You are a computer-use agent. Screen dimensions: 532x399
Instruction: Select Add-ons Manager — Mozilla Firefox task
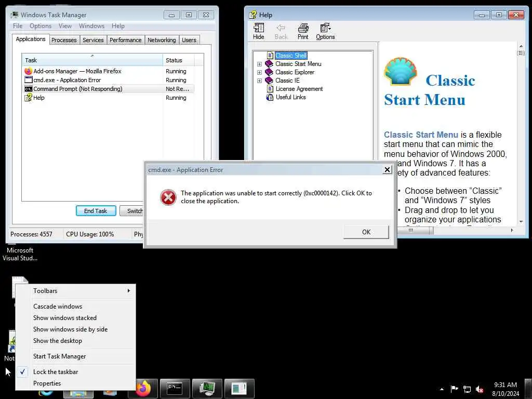click(109, 71)
